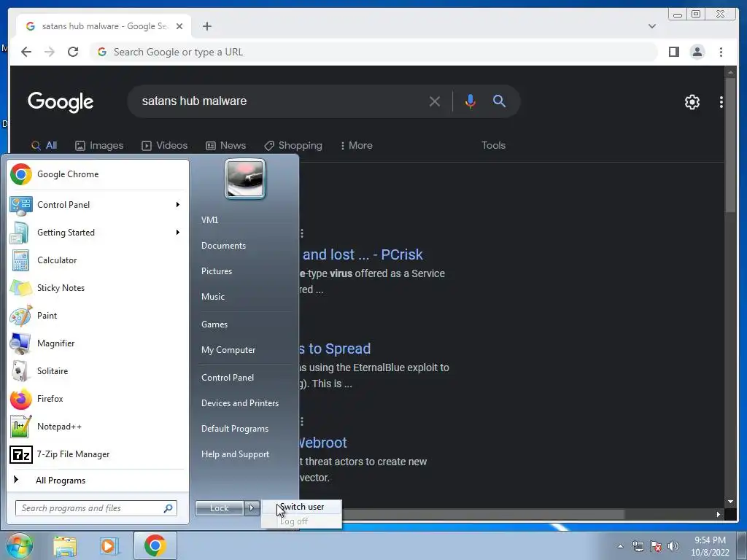Screen dimensions: 747x560
Task: Open Games from Start menu
Action: (x=214, y=324)
